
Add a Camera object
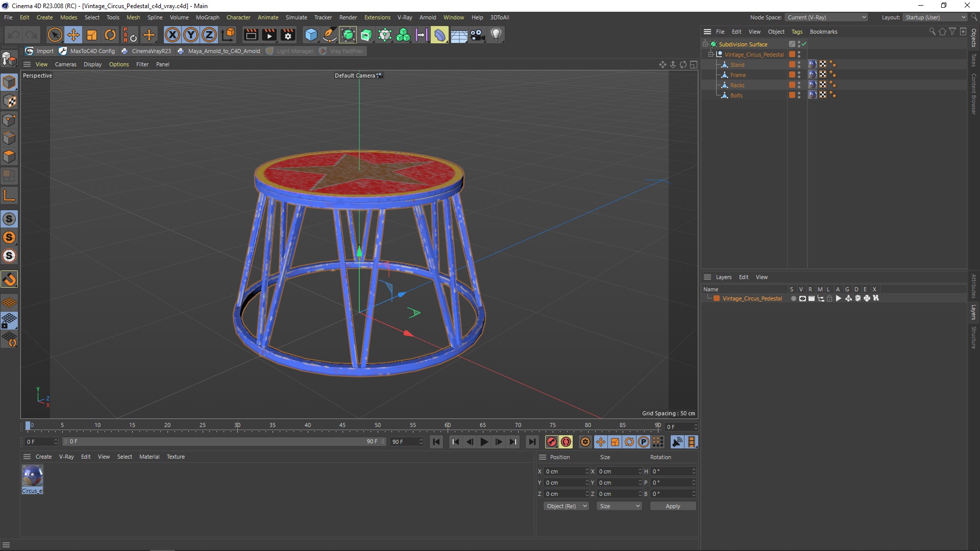(477, 35)
